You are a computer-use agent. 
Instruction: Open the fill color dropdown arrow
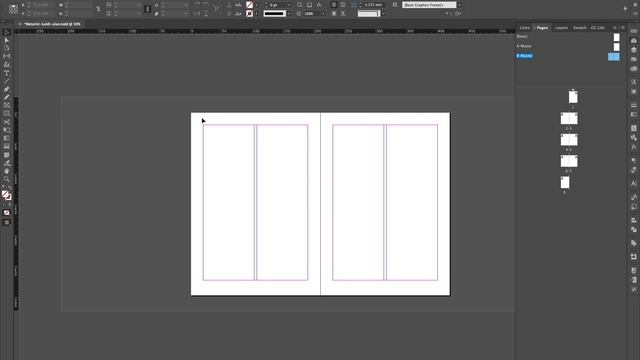click(256, 5)
